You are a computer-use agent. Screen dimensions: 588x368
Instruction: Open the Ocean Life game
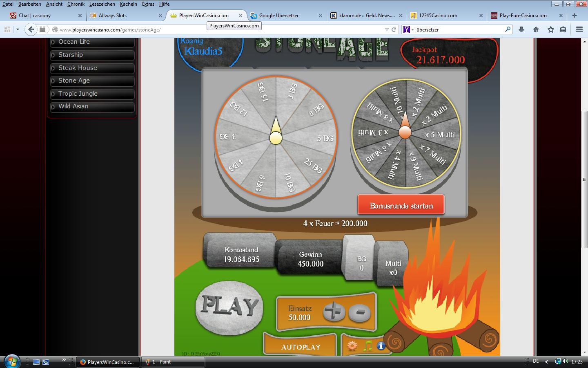point(92,42)
